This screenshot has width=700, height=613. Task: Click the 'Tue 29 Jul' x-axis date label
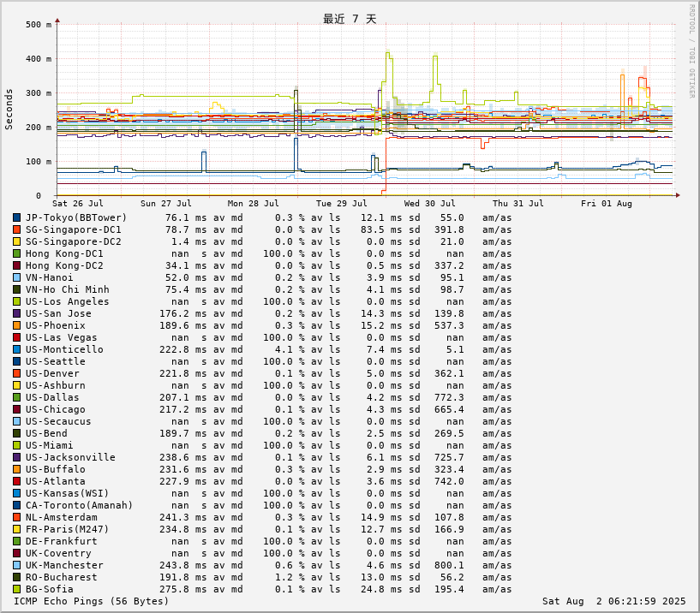click(342, 204)
